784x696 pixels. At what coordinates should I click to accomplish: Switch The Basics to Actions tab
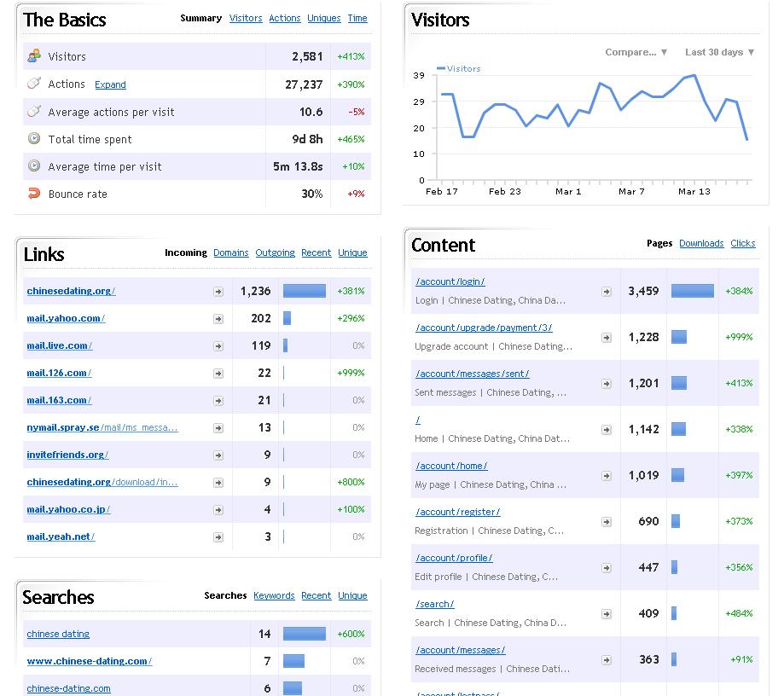tap(284, 18)
